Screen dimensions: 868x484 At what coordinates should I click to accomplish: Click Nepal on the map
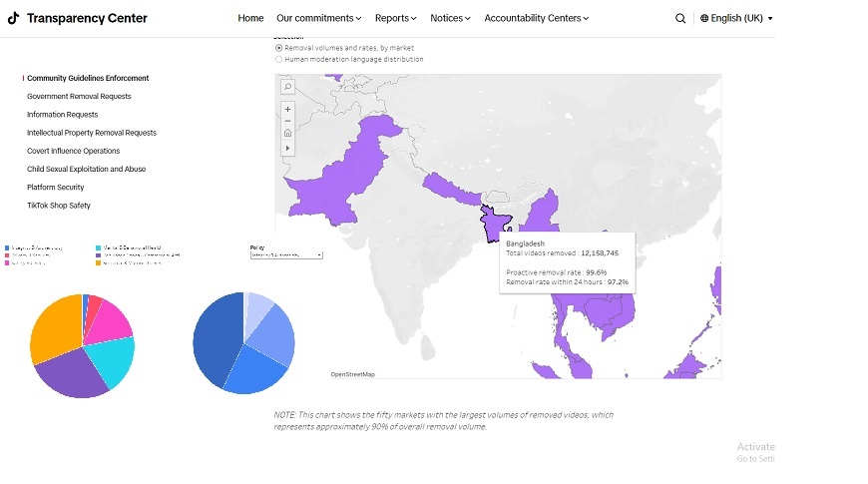click(451, 190)
